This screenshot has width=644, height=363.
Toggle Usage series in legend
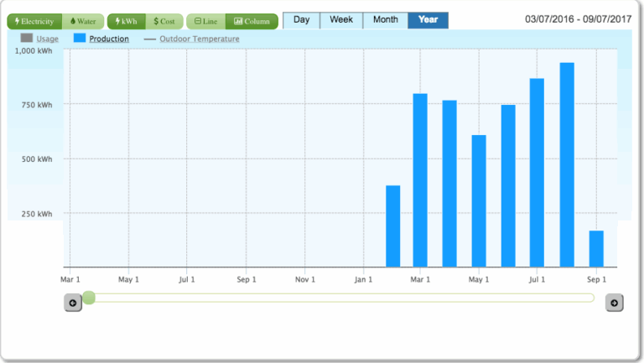point(47,39)
